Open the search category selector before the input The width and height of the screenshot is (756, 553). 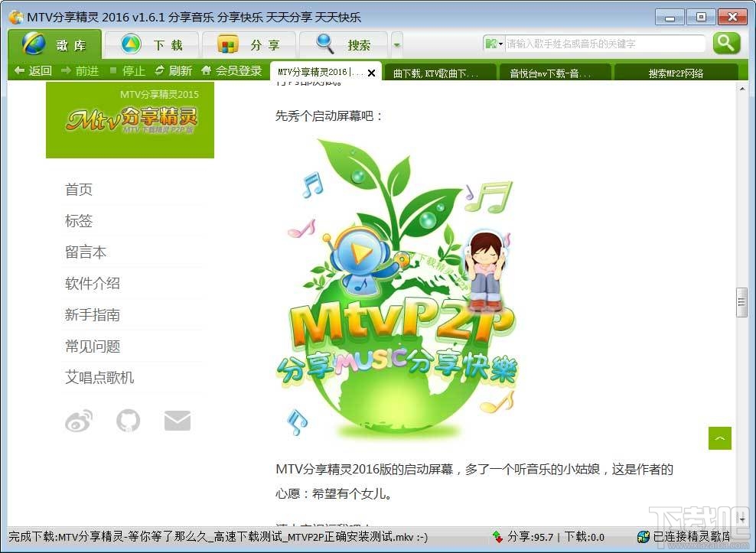[x=494, y=44]
